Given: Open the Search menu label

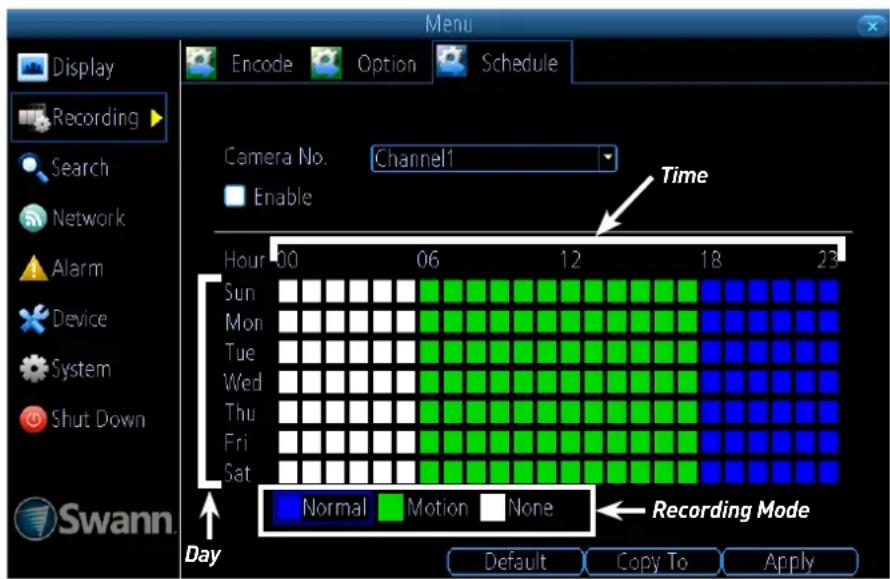Looking at the screenshot, I should coord(80,168).
